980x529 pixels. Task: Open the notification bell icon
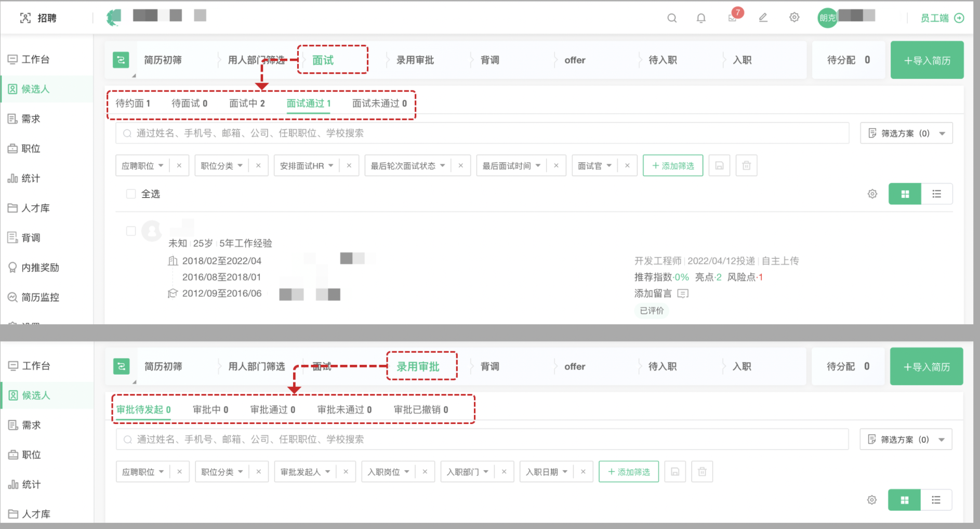coord(701,18)
